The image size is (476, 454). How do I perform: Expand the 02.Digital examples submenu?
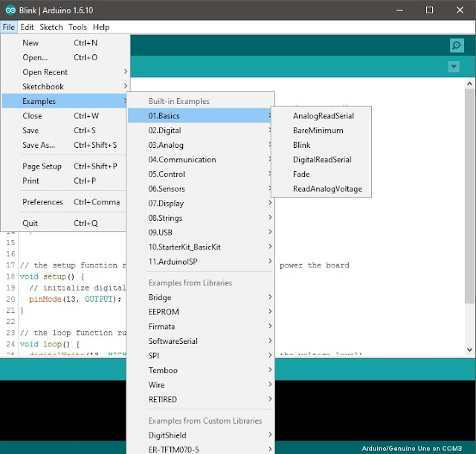(200, 130)
